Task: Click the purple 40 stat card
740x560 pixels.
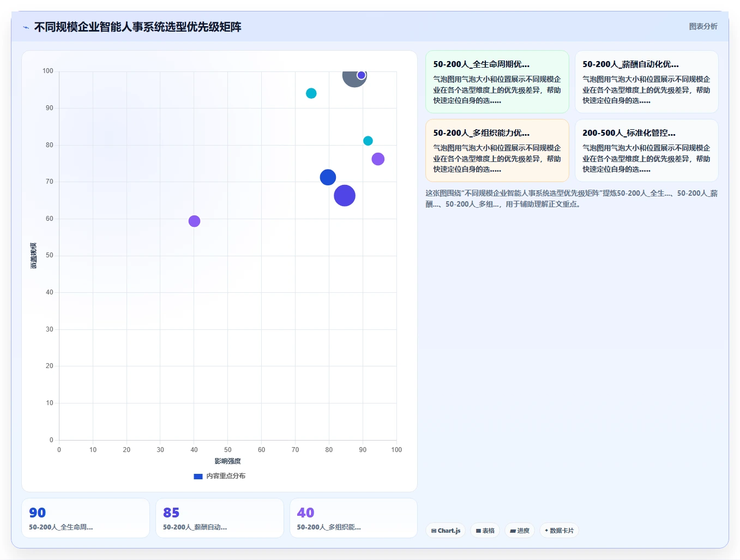Action: tap(353, 518)
